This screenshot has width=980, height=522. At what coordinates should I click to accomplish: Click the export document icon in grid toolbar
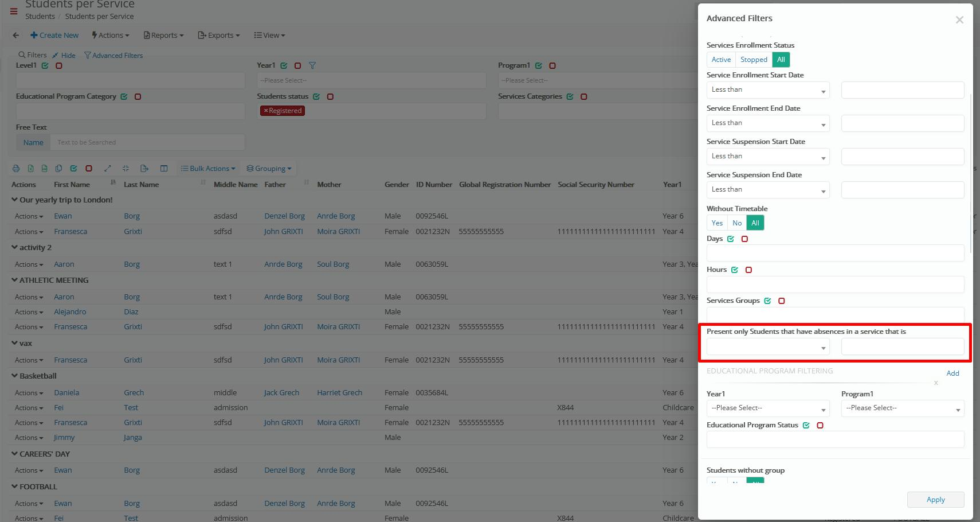144,169
